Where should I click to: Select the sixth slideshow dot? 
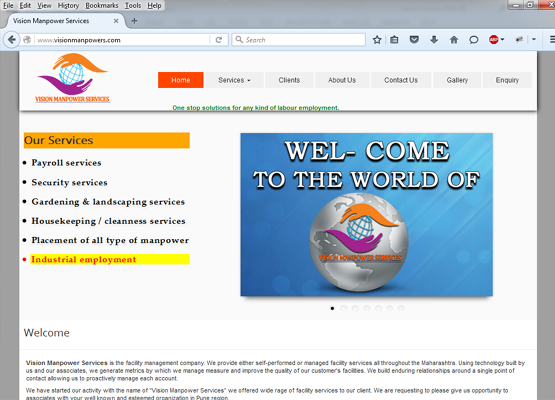[390, 308]
